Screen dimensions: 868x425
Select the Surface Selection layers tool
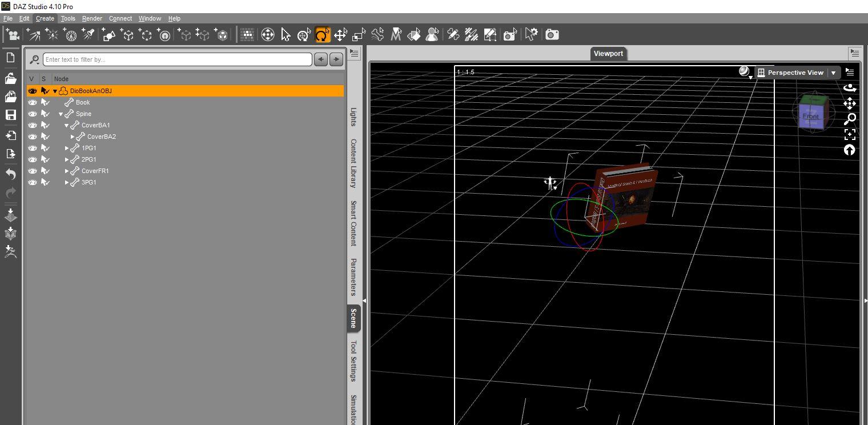click(415, 35)
